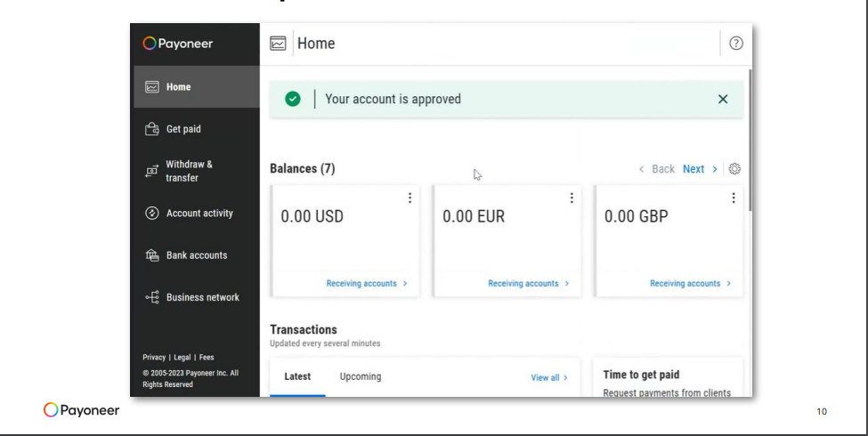Switch to the Upcoming transactions tab
868x436 pixels.
pyautogui.click(x=361, y=376)
